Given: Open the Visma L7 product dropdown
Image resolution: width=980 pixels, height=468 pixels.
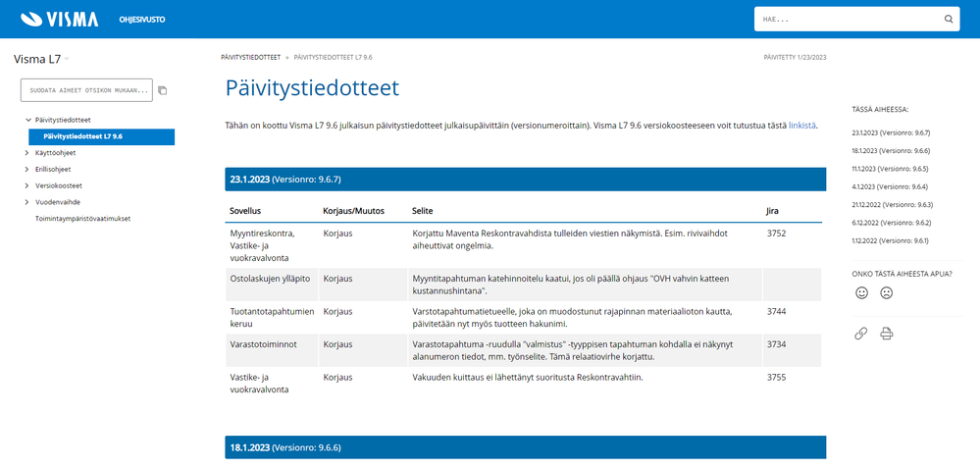Looking at the screenshot, I should pyautogui.click(x=41, y=60).
